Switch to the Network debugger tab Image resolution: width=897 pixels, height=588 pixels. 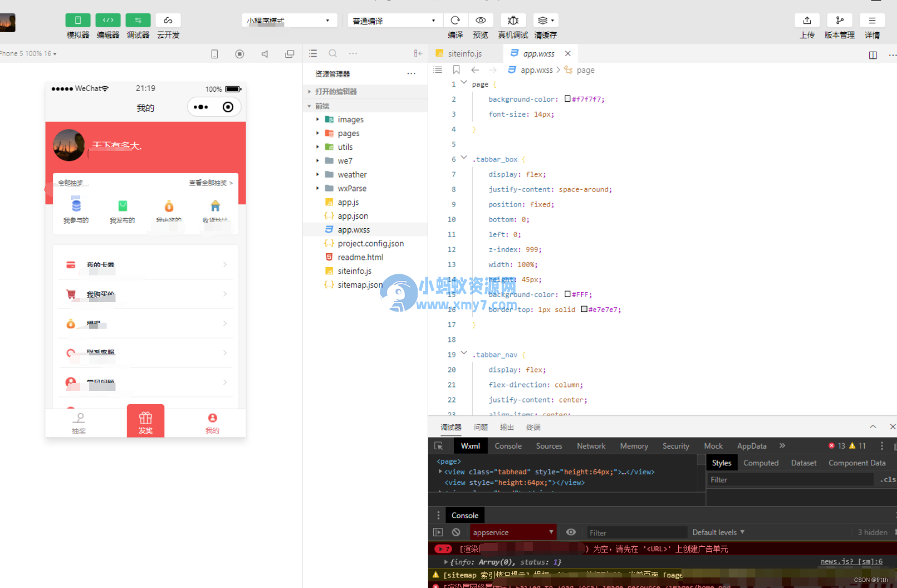coord(590,445)
